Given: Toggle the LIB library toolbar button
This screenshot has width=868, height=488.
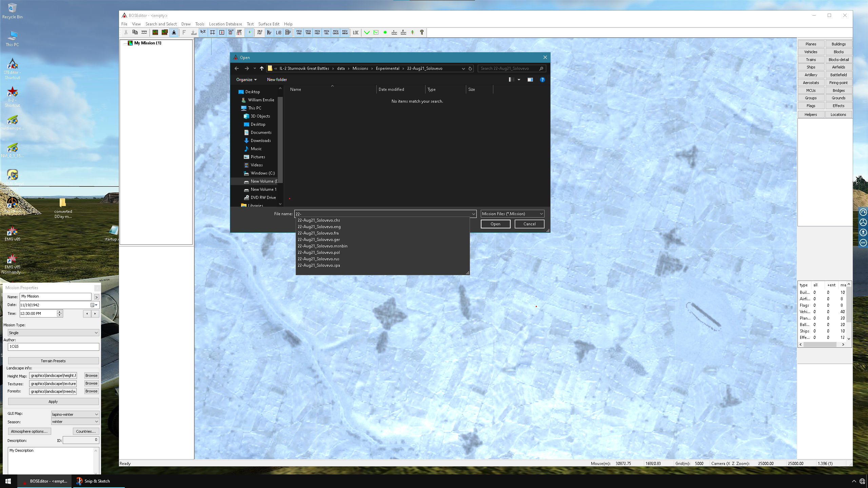Looking at the screenshot, I should tap(278, 33).
